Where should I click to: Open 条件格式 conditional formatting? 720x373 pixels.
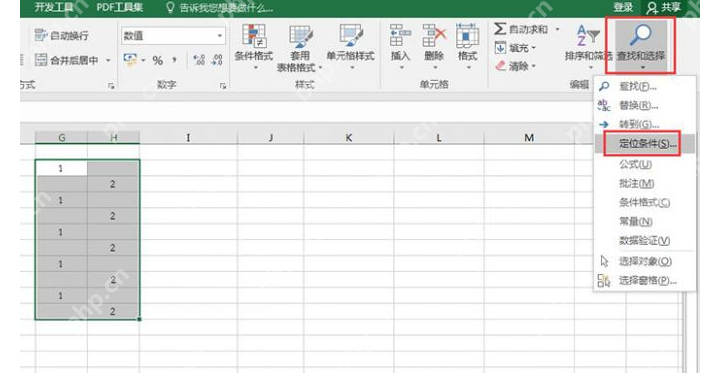[253, 47]
